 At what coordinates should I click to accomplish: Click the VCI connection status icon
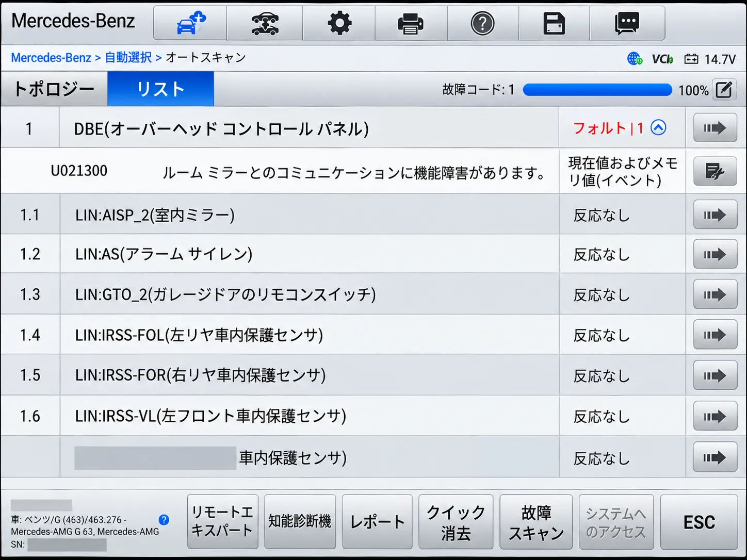point(662,59)
